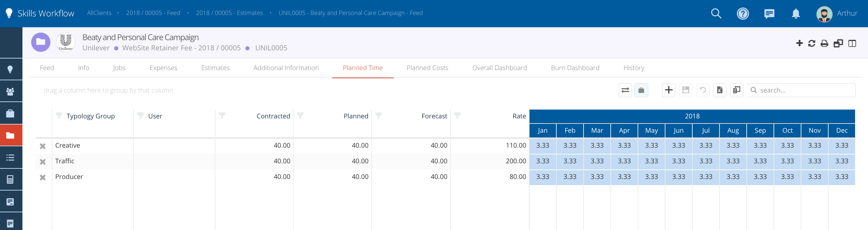Delete the Traffic row
The image size is (868, 230).
point(43,162)
